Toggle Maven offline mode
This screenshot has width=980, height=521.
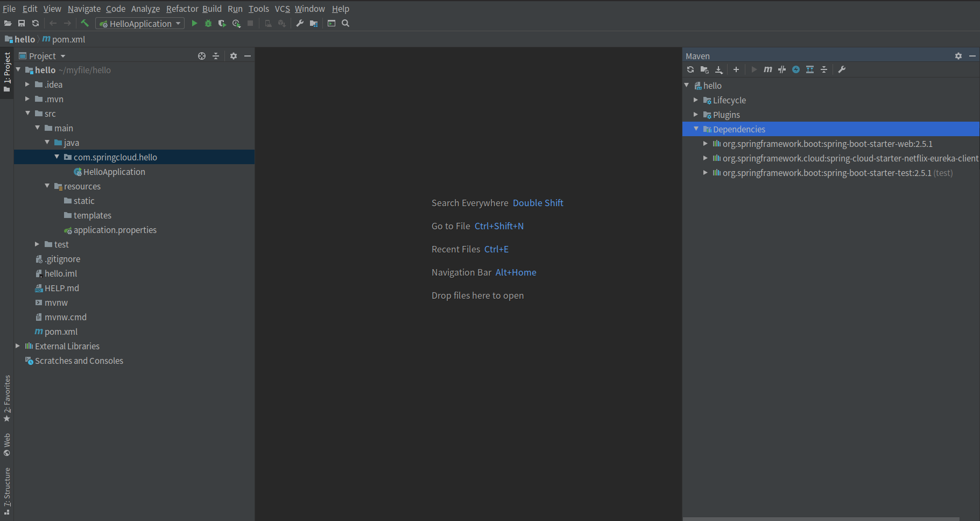tap(782, 69)
